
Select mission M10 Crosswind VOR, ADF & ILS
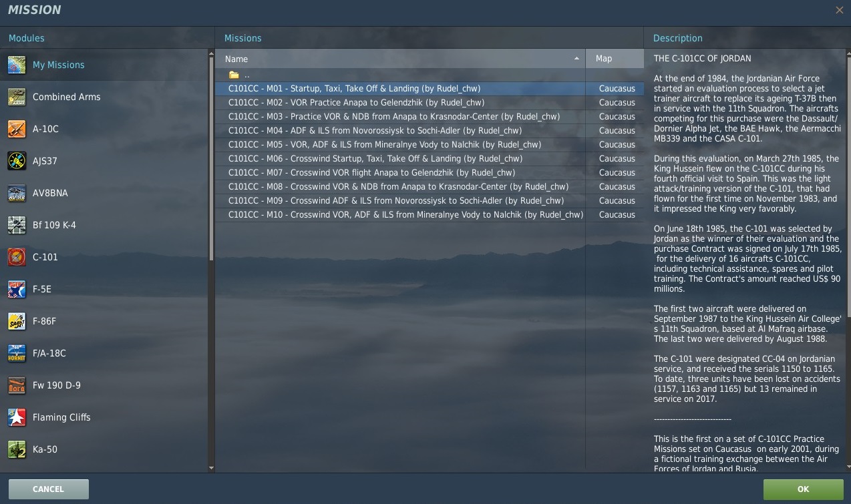click(x=405, y=215)
